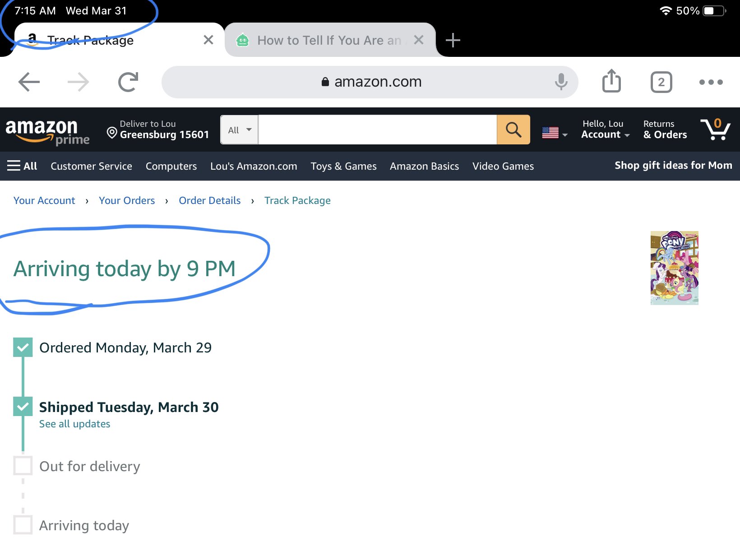
Task: Tap the browser forward arrow
Action: pyautogui.click(x=78, y=82)
